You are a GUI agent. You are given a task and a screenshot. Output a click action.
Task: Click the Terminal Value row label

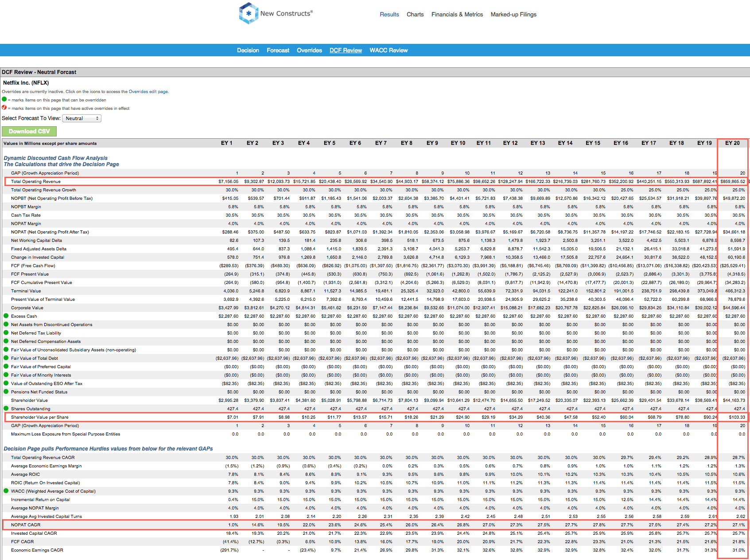[x=26, y=291]
